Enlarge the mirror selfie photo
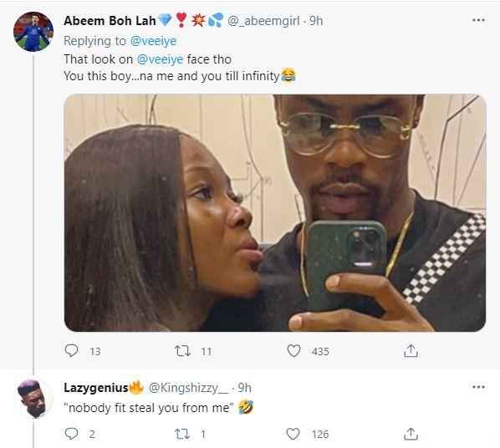 pos(275,213)
